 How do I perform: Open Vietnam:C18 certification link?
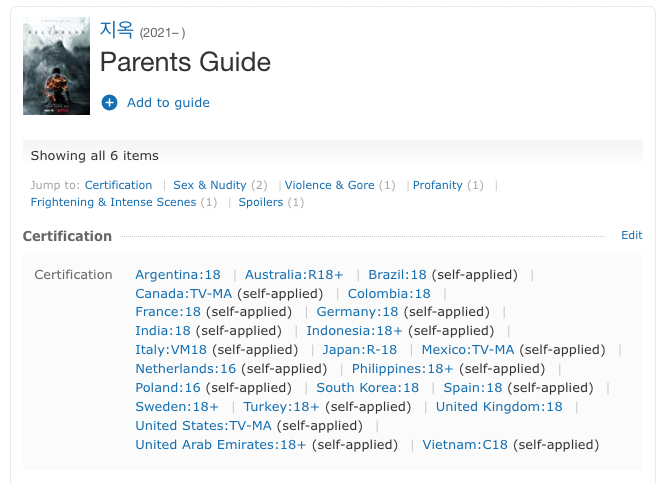coord(465,445)
